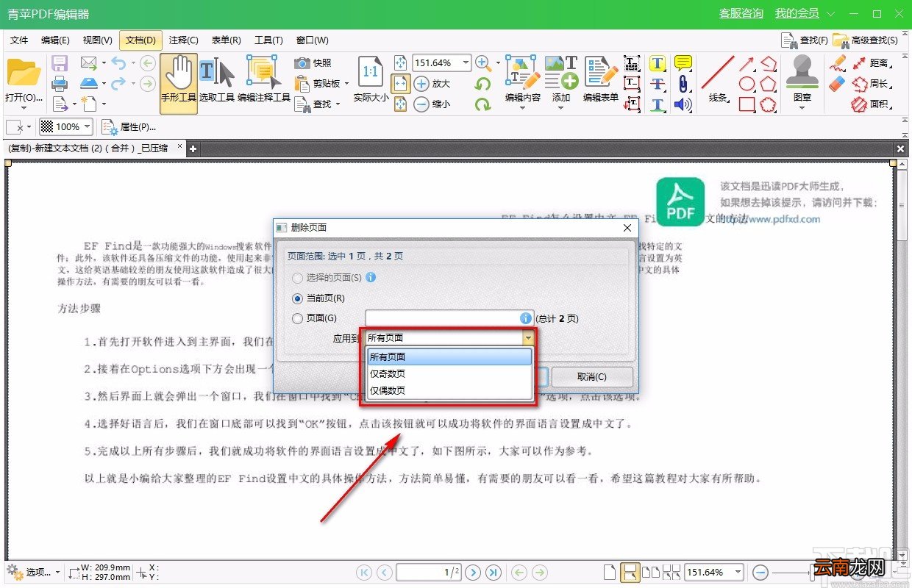
Task: Open the 工具(T) menu
Action: coord(268,40)
